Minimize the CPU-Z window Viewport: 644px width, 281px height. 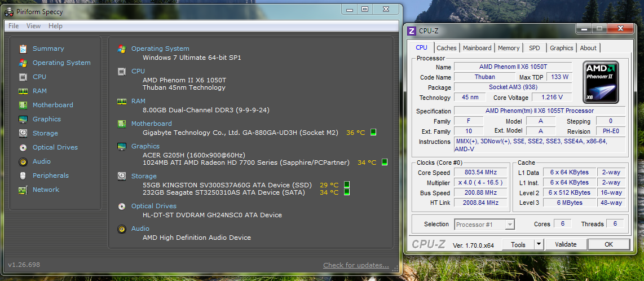click(x=583, y=28)
